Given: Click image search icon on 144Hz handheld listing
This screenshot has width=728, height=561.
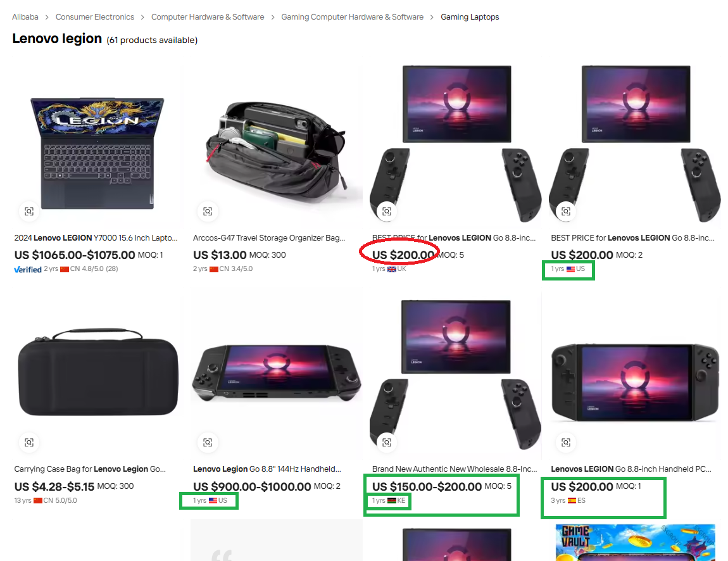Looking at the screenshot, I should tap(208, 442).
